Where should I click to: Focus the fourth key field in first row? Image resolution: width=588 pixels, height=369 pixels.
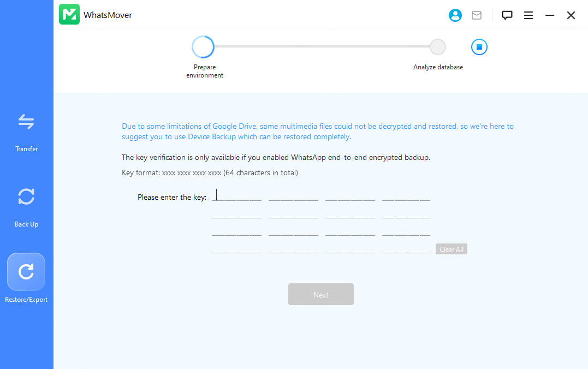coord(406,195)
